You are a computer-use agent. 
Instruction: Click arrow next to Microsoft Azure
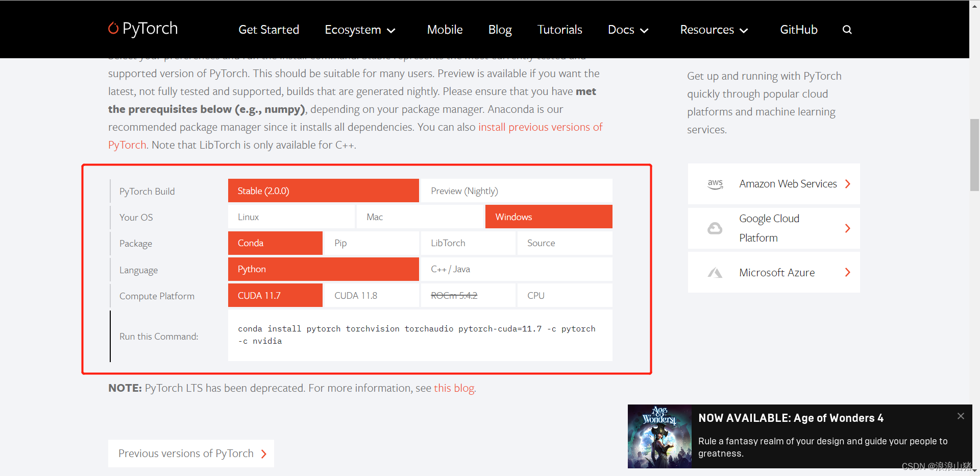tap(848, 272)
